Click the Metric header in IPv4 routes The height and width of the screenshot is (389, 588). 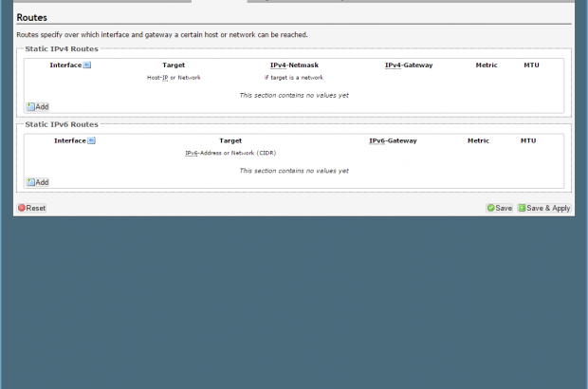[487, 65]
